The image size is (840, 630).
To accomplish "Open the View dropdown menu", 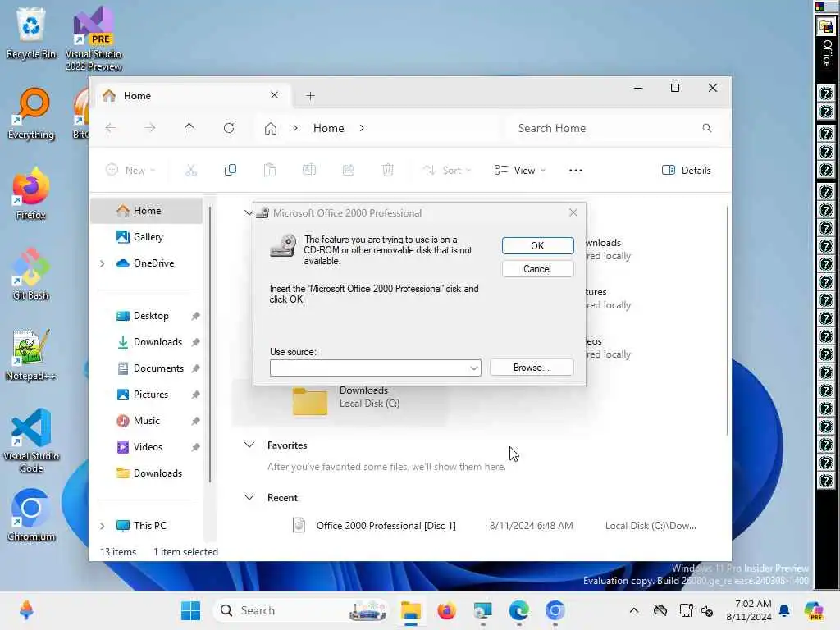I will (x=519, y=171).
